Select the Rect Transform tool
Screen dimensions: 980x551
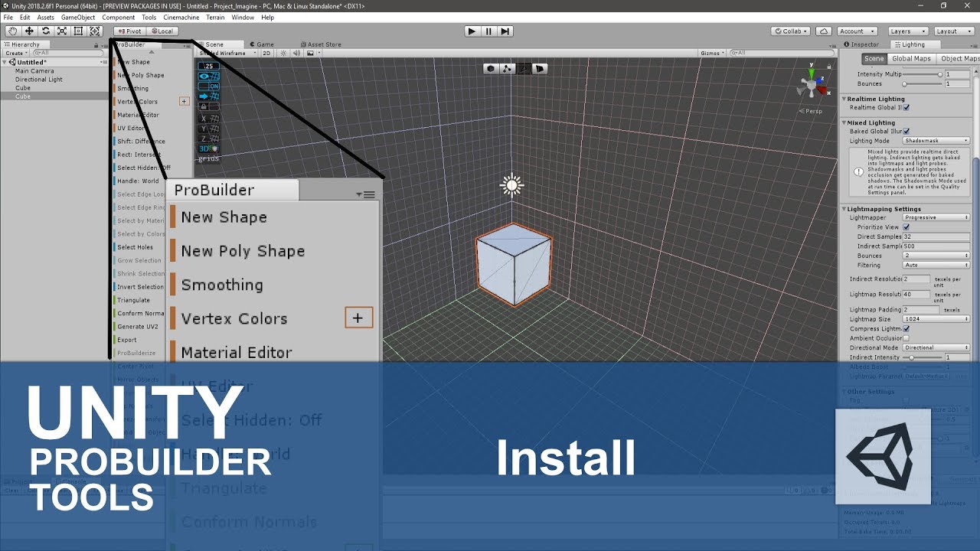tap(78, 31)
